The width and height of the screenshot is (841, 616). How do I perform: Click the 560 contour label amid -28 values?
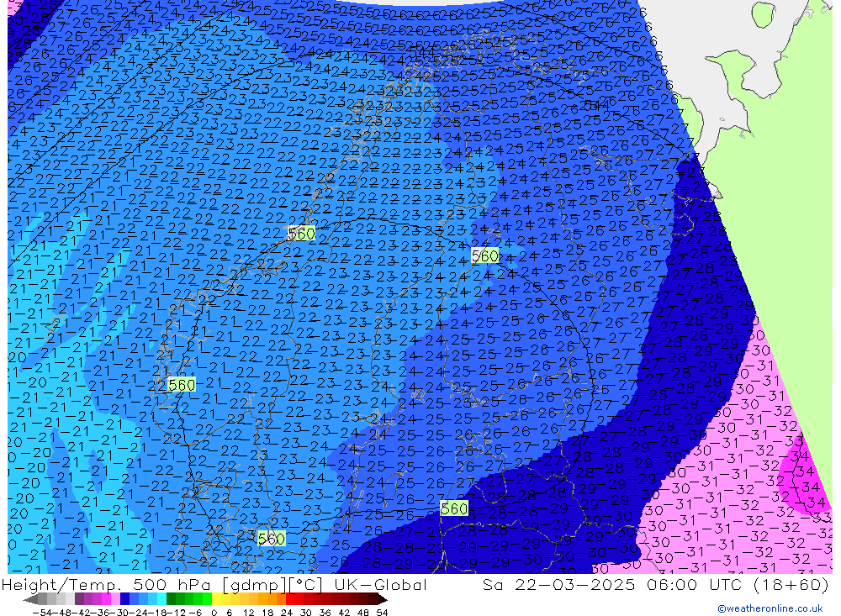point(454,508)
